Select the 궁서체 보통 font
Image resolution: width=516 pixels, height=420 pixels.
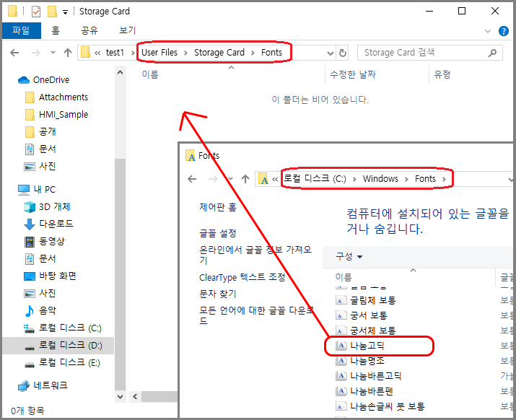366,331
